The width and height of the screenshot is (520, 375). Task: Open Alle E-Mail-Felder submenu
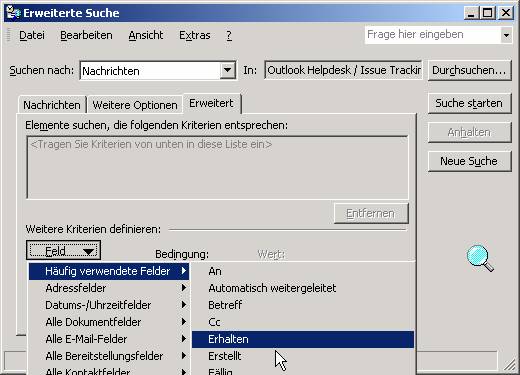(109, 339)
